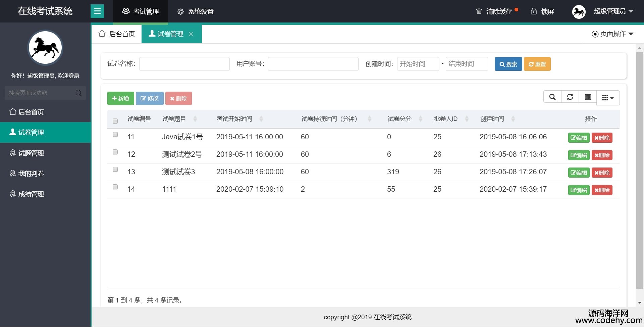Select all rows with header checkbox
This screenshot has width=644, height=327.
tap(115, 121)
